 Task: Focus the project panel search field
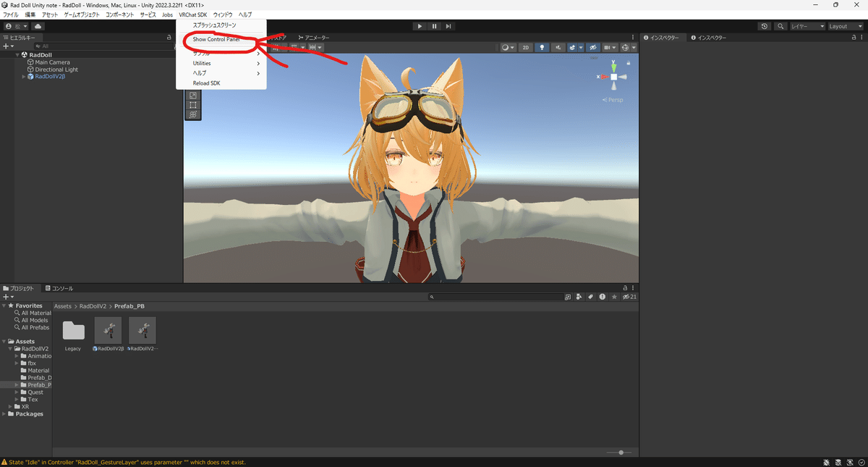[x=495, y=297]
